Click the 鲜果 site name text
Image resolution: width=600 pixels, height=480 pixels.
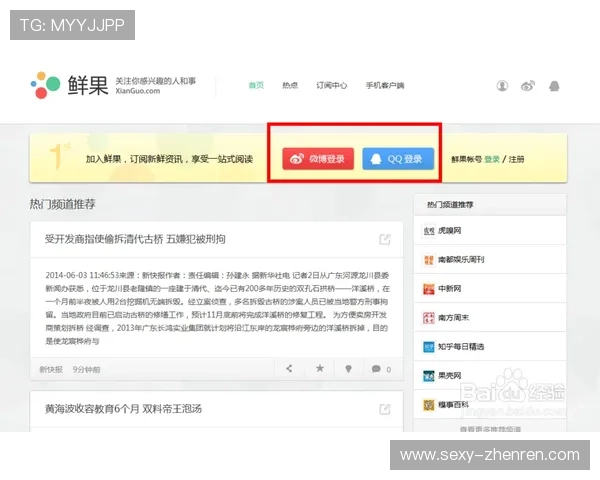pos(88,85)
